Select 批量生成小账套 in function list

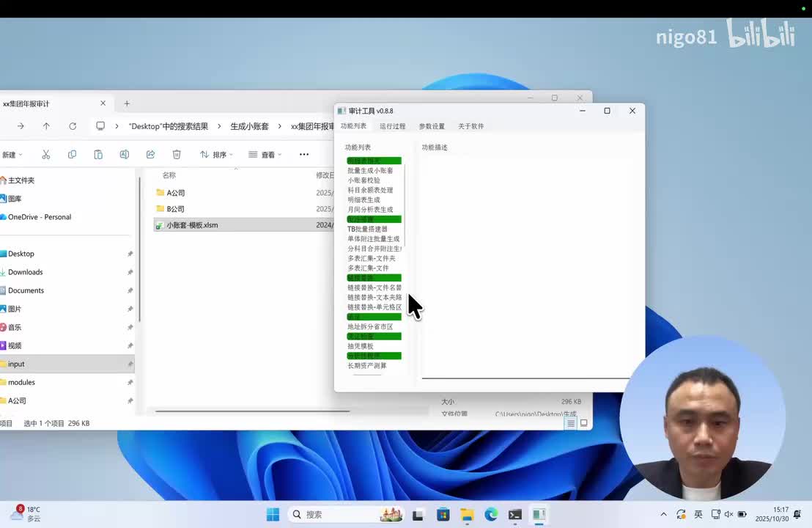(x=370, y=170)
